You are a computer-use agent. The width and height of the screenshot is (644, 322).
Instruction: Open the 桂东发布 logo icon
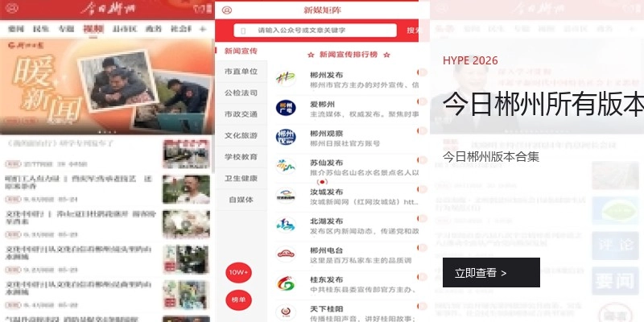coord(286,283)
